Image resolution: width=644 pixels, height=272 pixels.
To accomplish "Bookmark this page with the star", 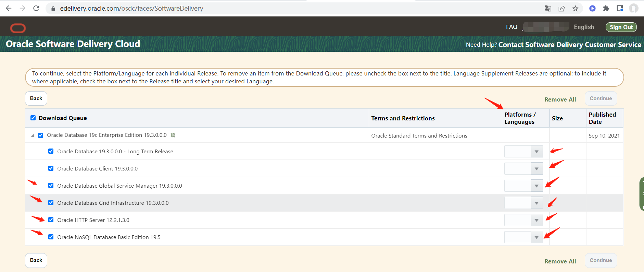I will (575, 9).
